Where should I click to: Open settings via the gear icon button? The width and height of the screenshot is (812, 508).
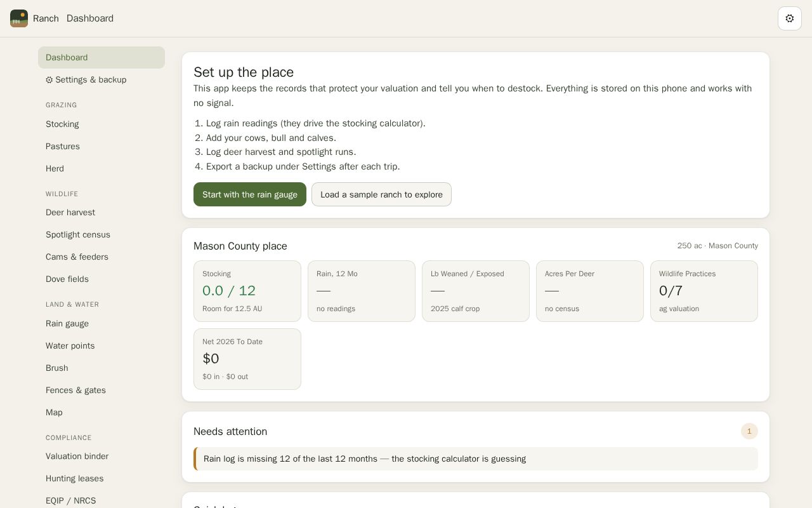coord(790,18)
